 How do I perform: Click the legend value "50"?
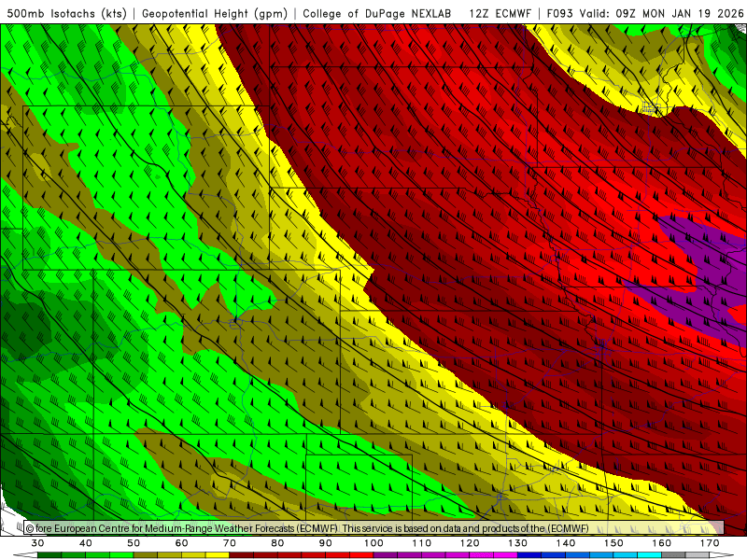coord(134,543)
